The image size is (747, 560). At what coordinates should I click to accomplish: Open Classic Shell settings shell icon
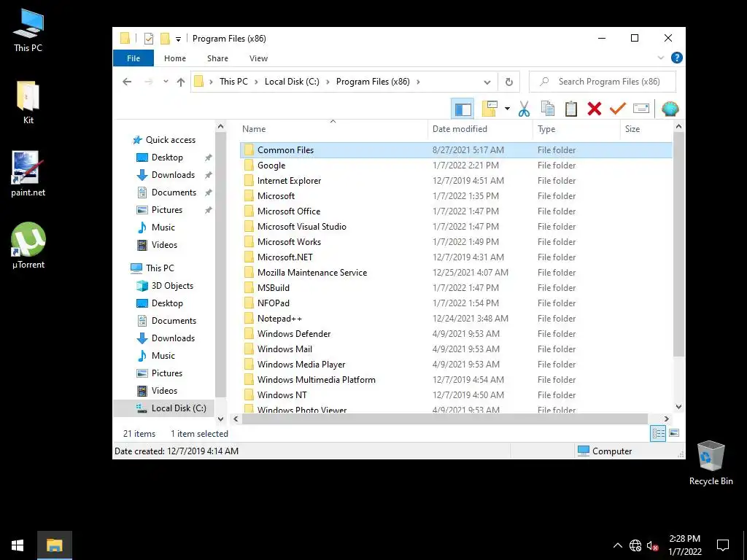(670, 109)
